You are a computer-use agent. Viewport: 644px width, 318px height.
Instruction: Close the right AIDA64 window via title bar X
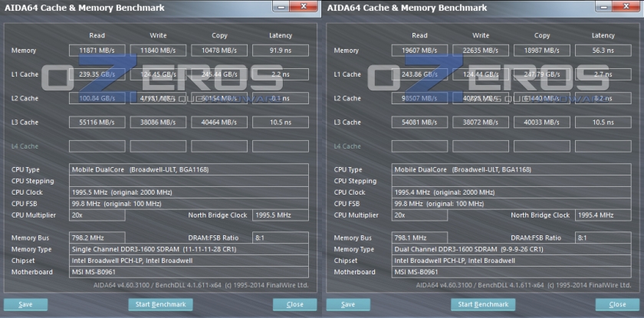click(x=626, y=6)
